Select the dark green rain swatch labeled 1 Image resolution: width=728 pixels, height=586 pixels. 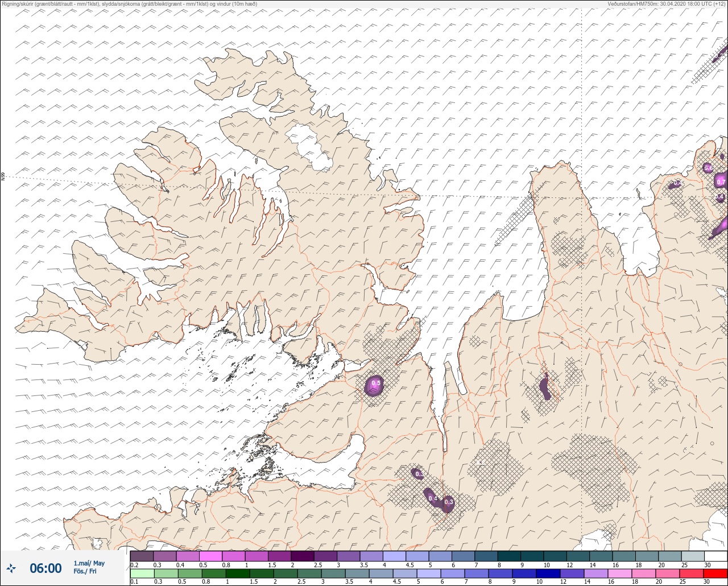(238, 573)
